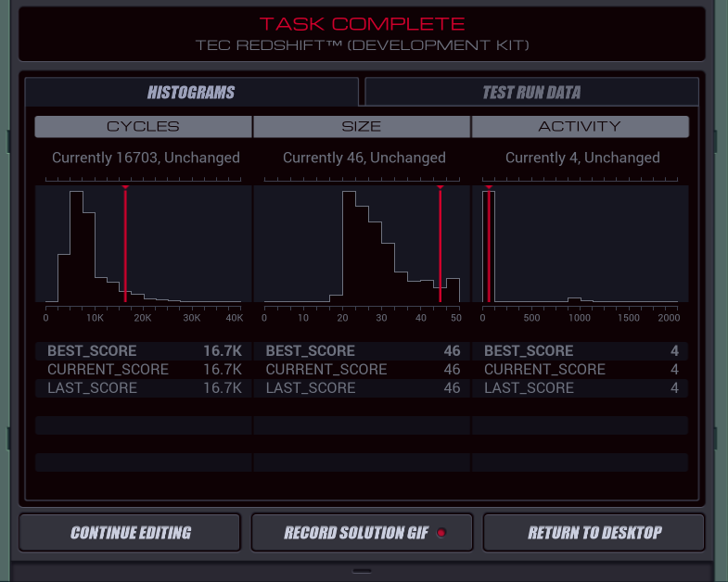Click 'Currently 46, Unchanged' text
Screen dimensions: 728x582
[364, 158]
